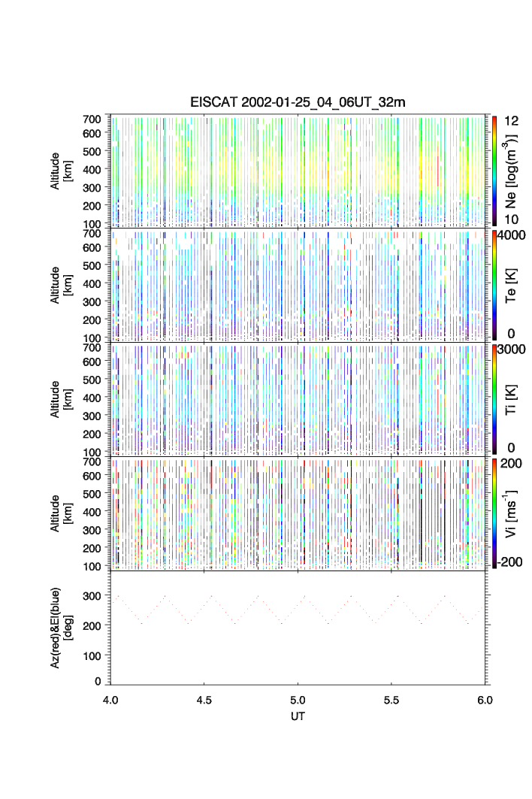Click the 5.0 tick label on UT axis

click(298, 700)
